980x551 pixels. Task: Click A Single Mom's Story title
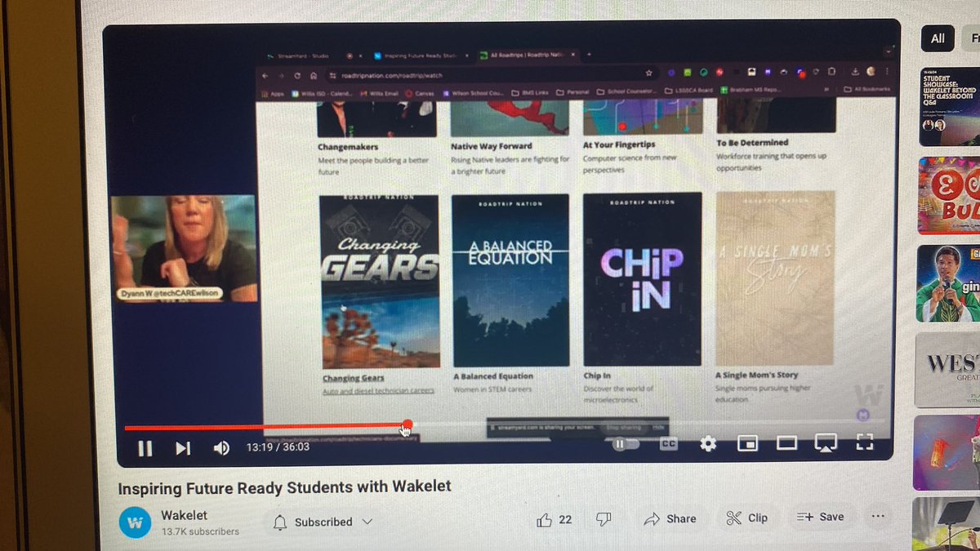[x=757, y=375]
